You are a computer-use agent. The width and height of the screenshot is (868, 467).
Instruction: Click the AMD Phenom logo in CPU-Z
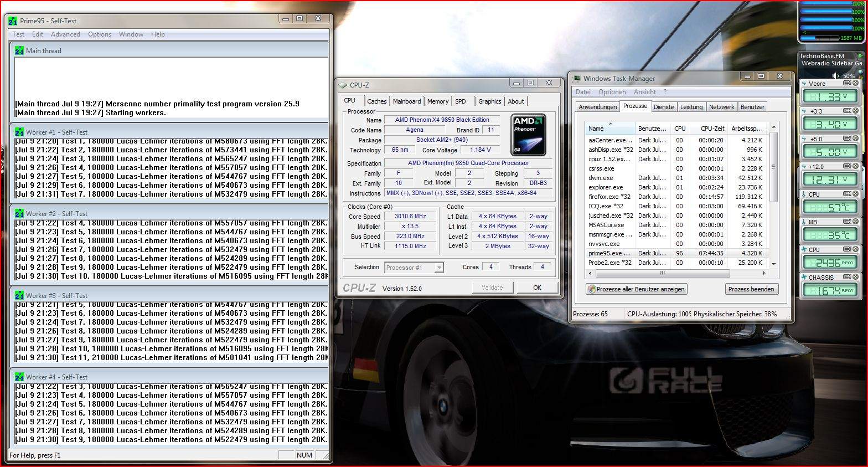[528, 135]
